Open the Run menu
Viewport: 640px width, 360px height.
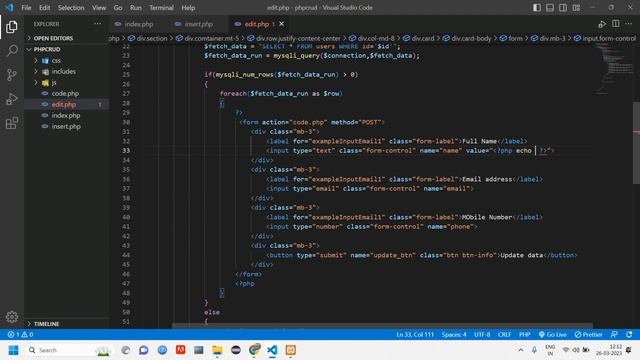pyautogui.click(x=136, y=8)
